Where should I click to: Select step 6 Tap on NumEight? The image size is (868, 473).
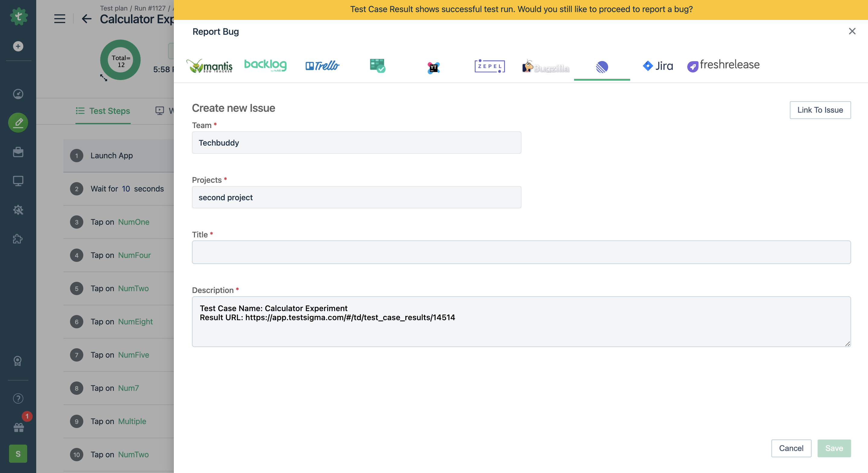119,322
